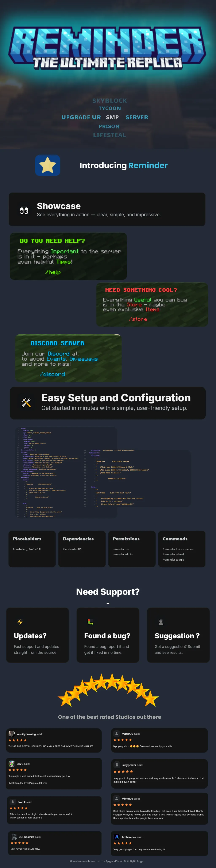This screenshot has width=216, height=868.
Task: Open the Discord Server showcase image
Action: 68,358
